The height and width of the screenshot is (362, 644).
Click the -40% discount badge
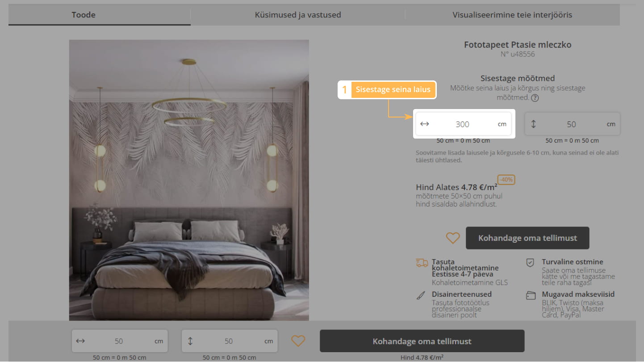506,180
